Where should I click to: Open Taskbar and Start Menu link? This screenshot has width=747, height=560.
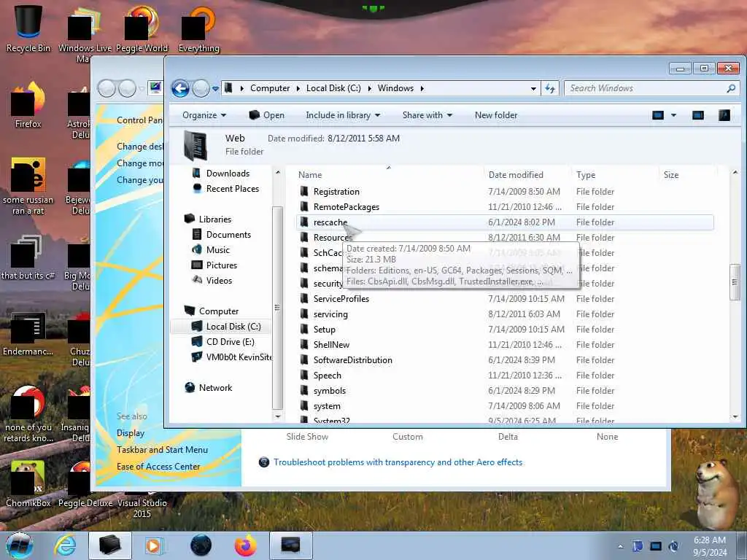coord(162,449)
